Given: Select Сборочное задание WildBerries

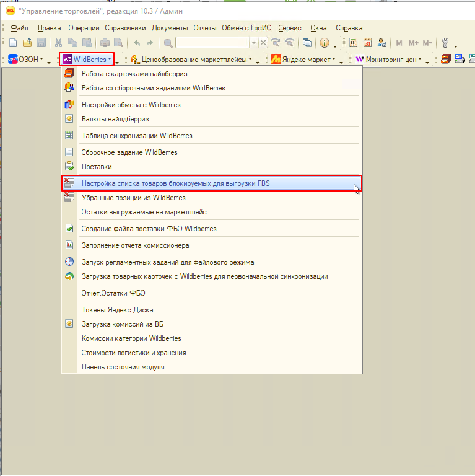Looking at the screenshot, I should click(x=212, y=152).
